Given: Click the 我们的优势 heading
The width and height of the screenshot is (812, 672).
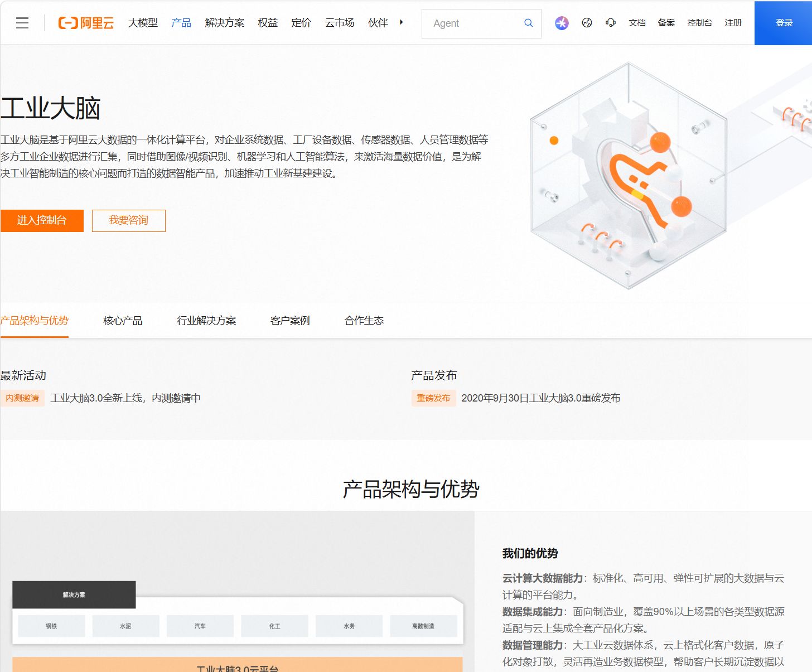Looking at the screenshot, I should click(530, 553).
